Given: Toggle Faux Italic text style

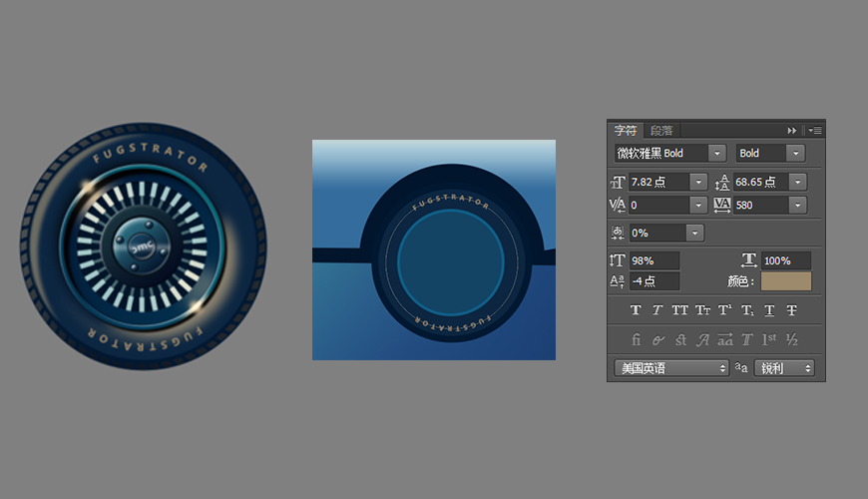Looking at the screenshot, I should coord(657,310).
